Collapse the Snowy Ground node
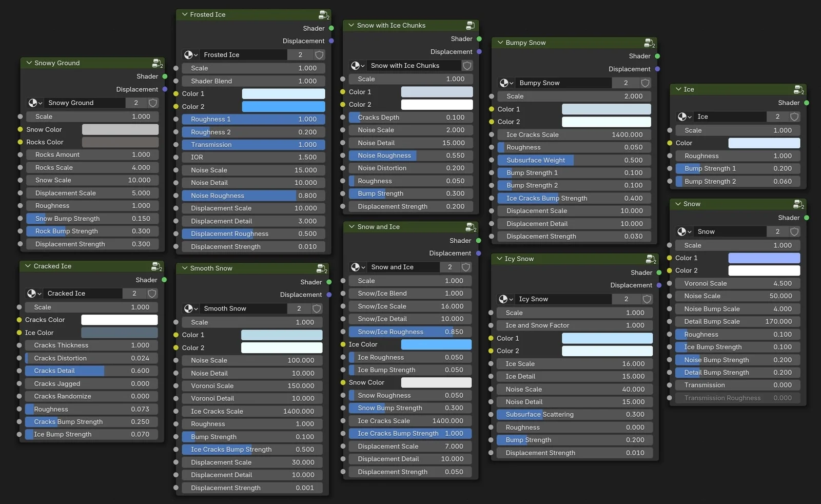Screen dimensions: 821x504 click(x=29, y=63)
